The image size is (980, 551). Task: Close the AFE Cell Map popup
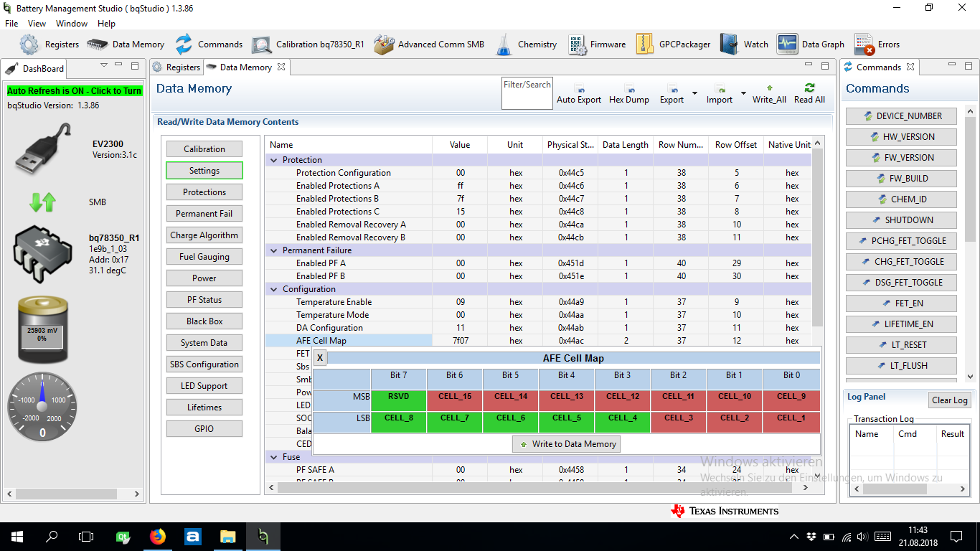(x=320, y=358)
